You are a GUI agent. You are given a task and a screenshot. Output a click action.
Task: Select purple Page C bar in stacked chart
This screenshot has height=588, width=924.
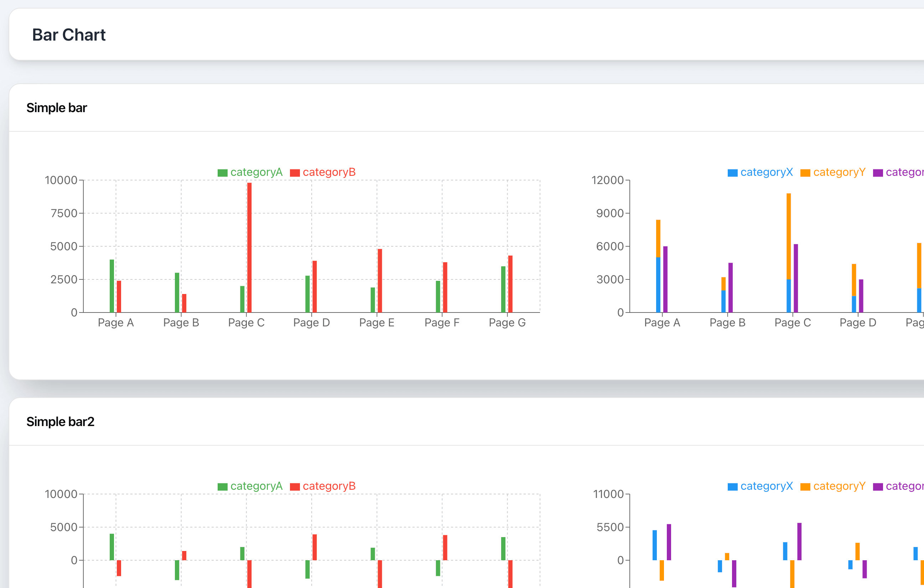[x=796, y=278]
